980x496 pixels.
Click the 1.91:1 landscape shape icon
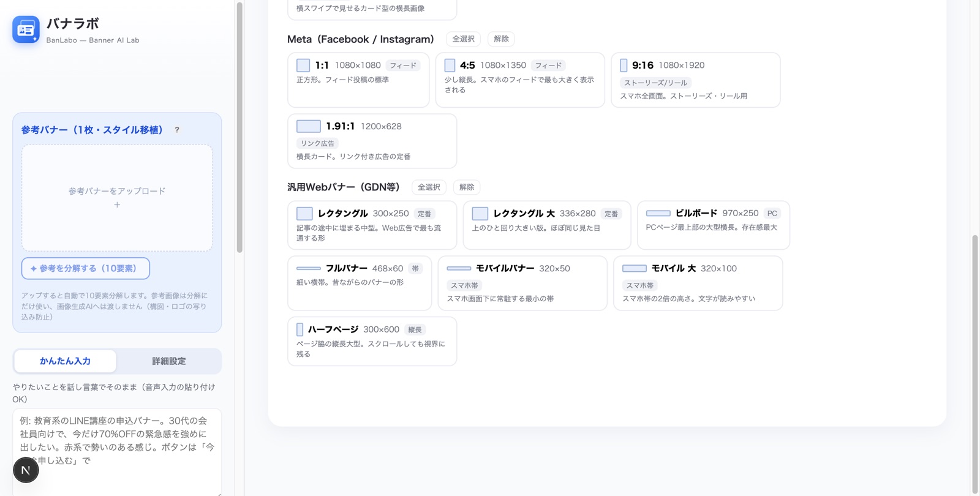309,126
